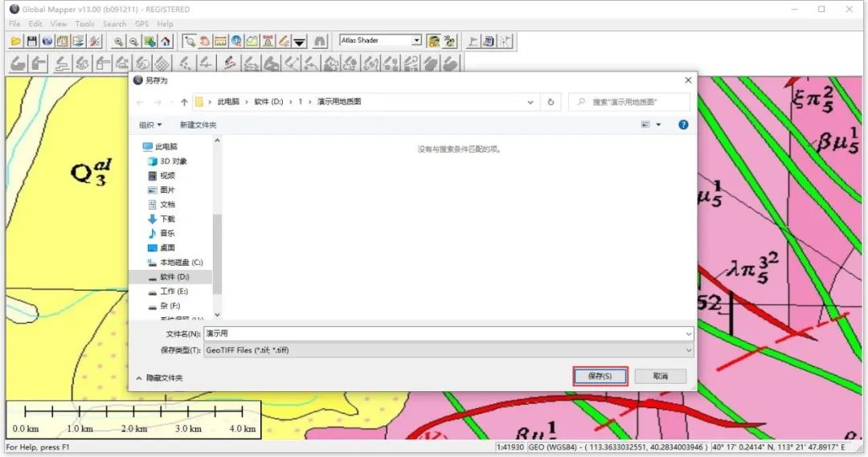
Task: Collapse folders with 隐藏文件夹
Action: click(x=159, y=377)
